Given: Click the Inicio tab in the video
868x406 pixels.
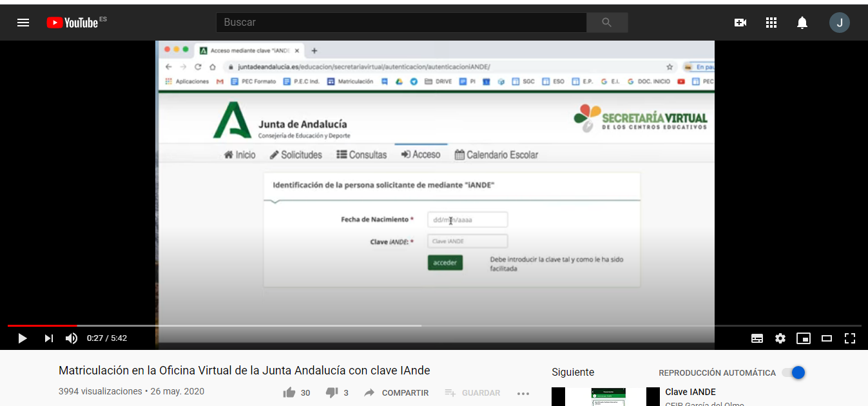Looking at the screenshot, I should [x=240, y=155].
